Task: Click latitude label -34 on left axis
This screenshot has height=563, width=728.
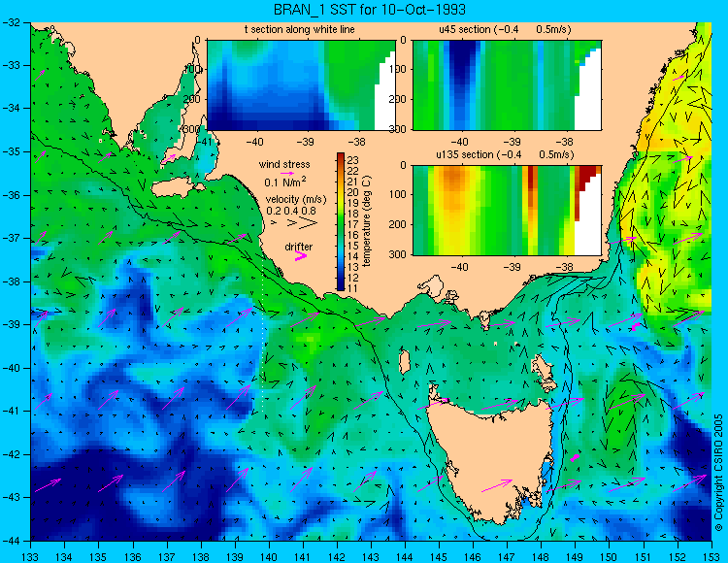Action: 11,108
